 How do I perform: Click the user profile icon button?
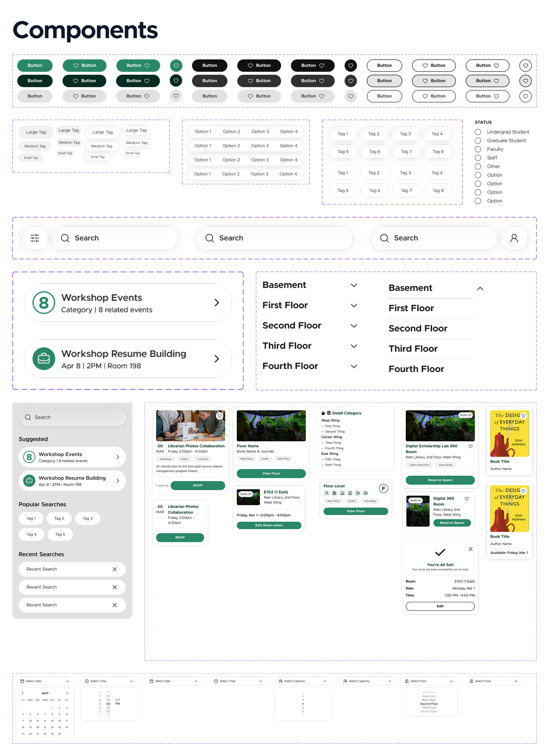[514, 238]
